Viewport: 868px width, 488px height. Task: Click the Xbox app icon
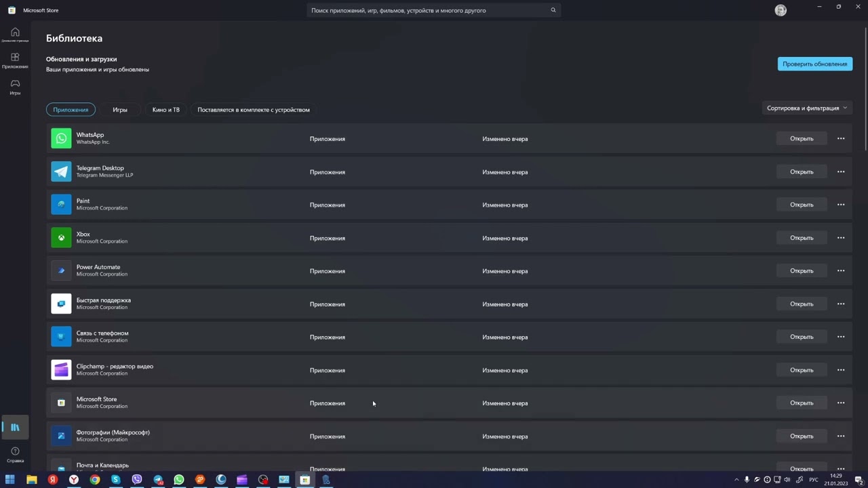pyautogui.click(x=61, y=237)
